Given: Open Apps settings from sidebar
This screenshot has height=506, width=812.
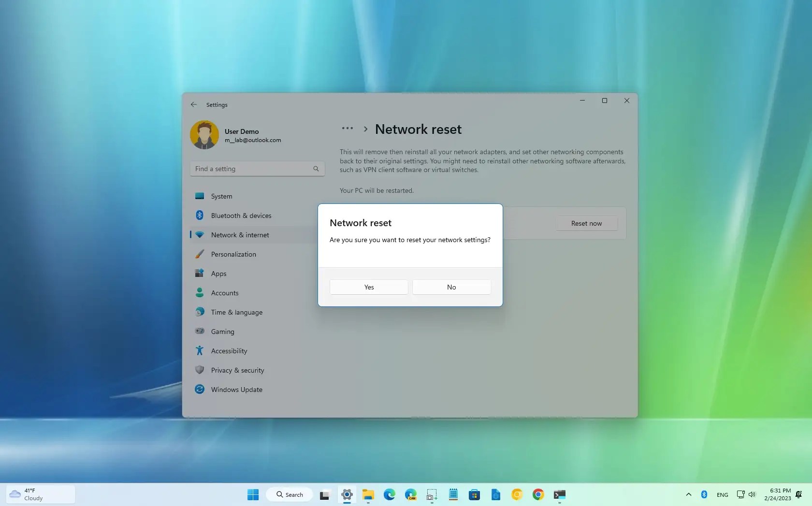Looking at the screenshot, I should 218,273.
